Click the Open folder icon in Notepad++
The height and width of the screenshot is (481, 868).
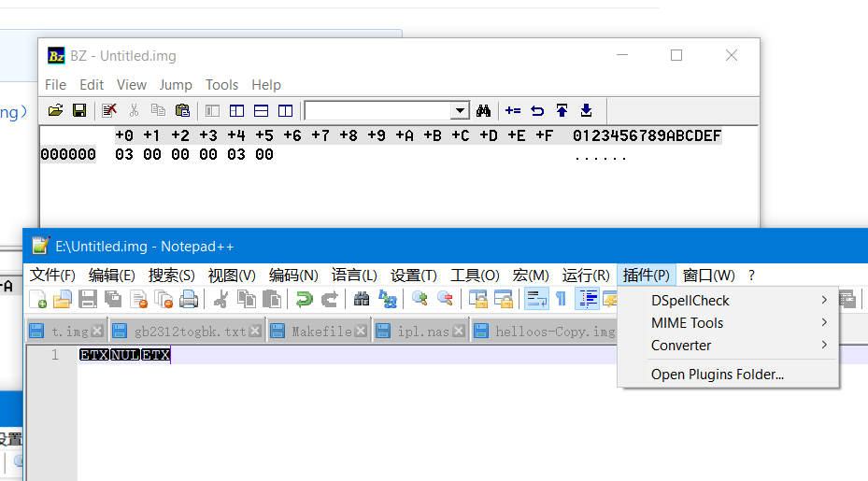(x=63, y=300)
